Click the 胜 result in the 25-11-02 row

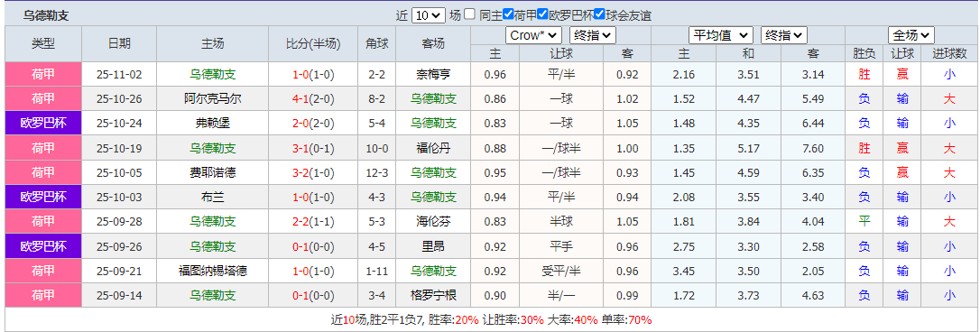pos(864,74)
